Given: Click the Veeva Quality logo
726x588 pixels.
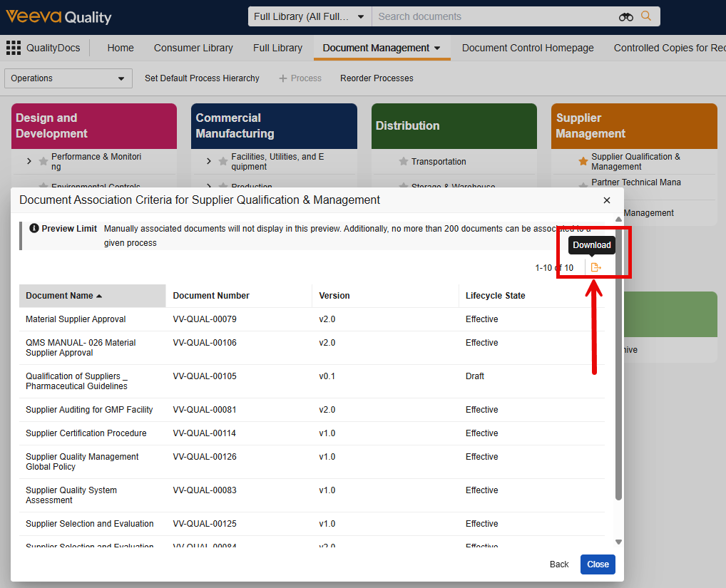Looking at the screenshot, I should click(58, 16).
